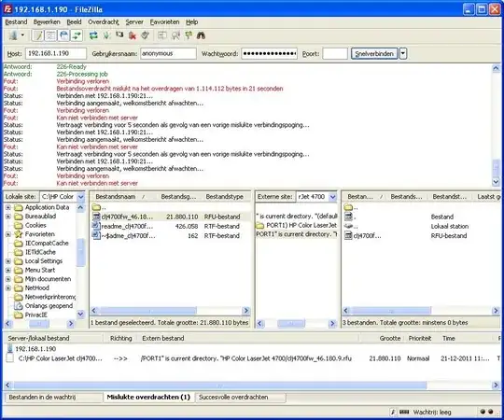Refresh the file and folder lists

(93, 35)
